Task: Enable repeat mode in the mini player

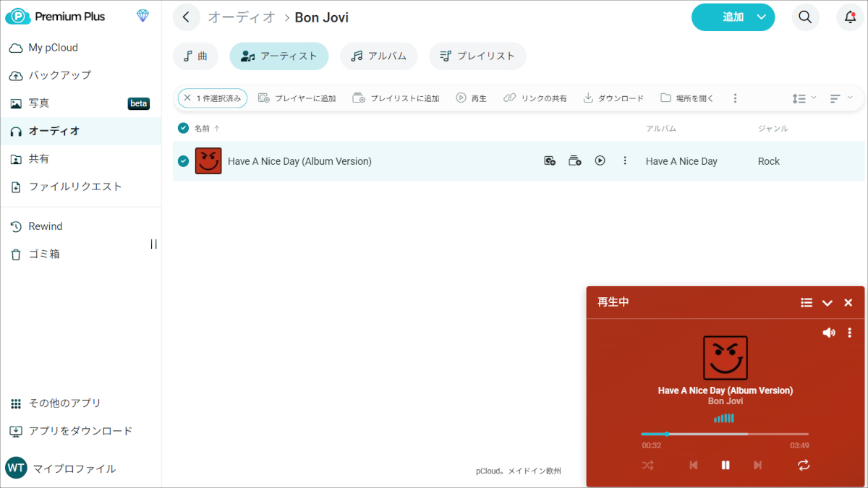Action: point(804,465)
